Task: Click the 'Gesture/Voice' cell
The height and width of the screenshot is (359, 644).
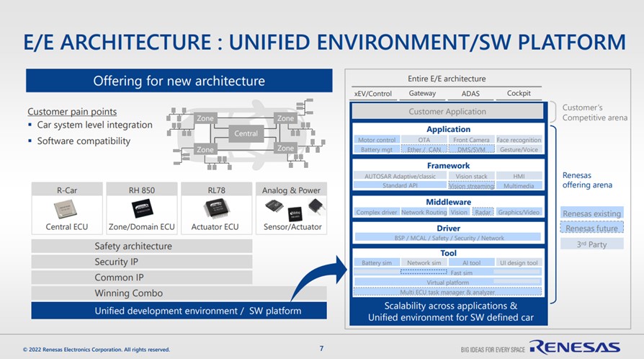Action: [x=519, y=149]
